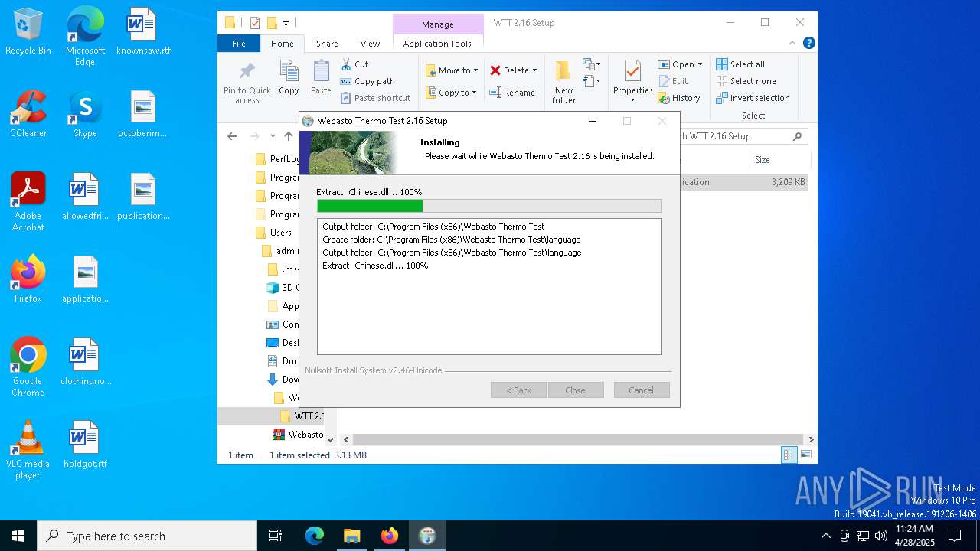Click the installer log text box

[x=488, y=287]
